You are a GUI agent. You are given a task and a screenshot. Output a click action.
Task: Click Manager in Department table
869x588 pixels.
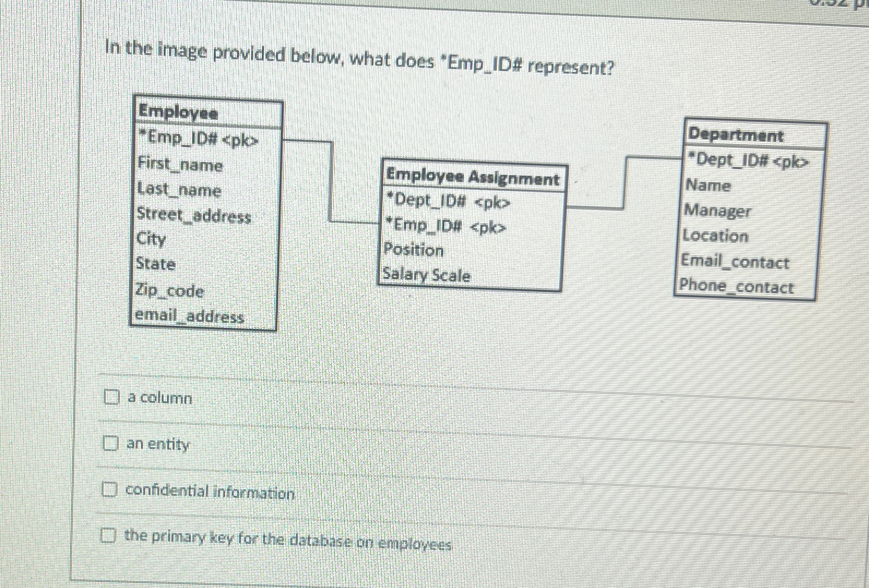pos(717,211)
